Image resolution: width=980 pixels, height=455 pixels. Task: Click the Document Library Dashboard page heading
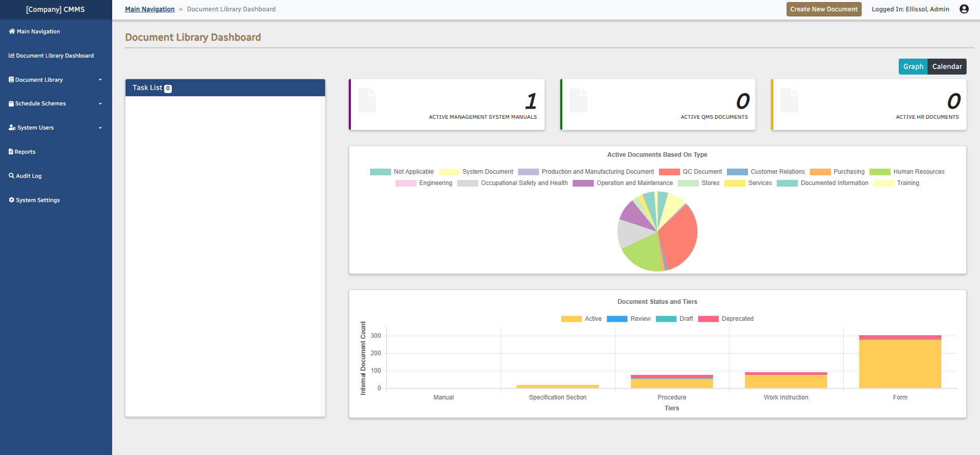click(x=193, y=37)
